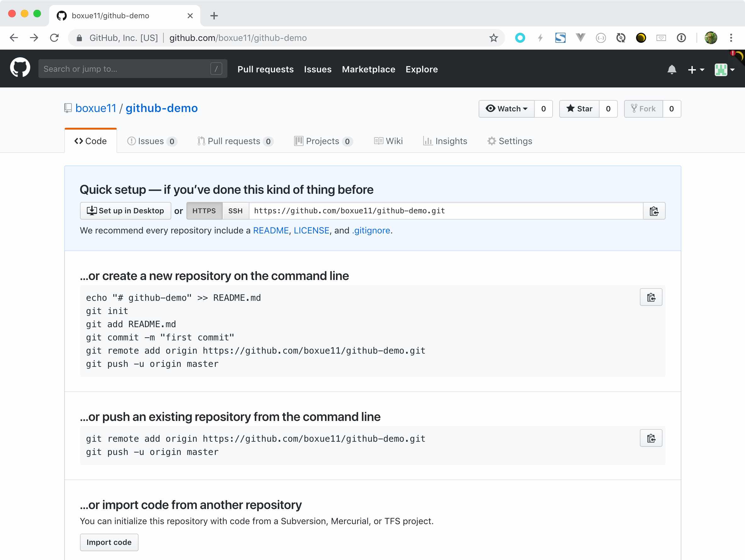Click the GitHub Octocat logo in the header
The height and width of the screenshot is (560, 745).
(20, 67)
